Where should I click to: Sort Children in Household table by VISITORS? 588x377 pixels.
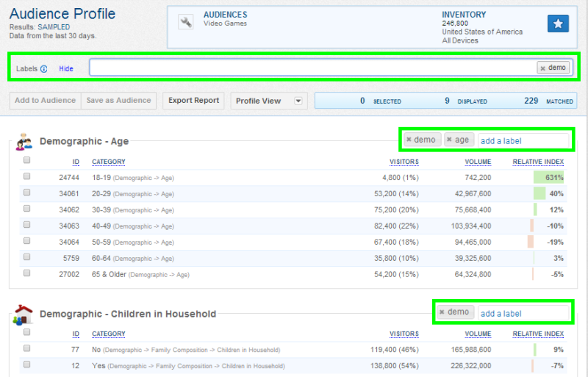click(404, 334)
